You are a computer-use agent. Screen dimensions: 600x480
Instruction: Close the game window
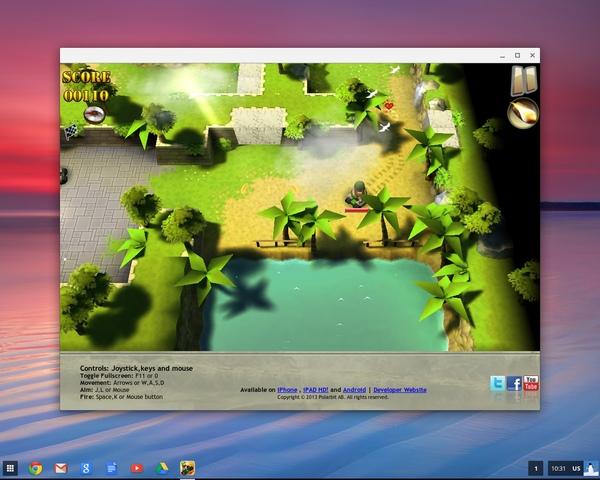tap(532, 56)
